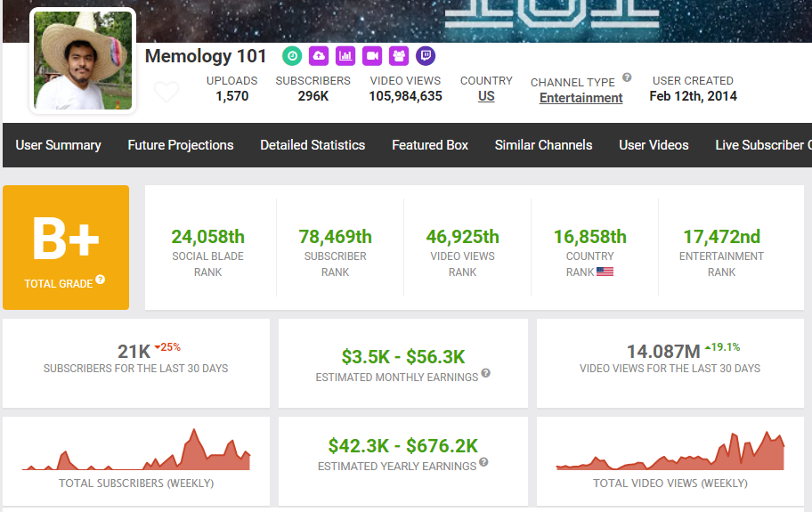The height and width of the screenshot is (512, 812).
Task: Click the 17,472nd entertainment rank
Action: (x=721, y=237)
